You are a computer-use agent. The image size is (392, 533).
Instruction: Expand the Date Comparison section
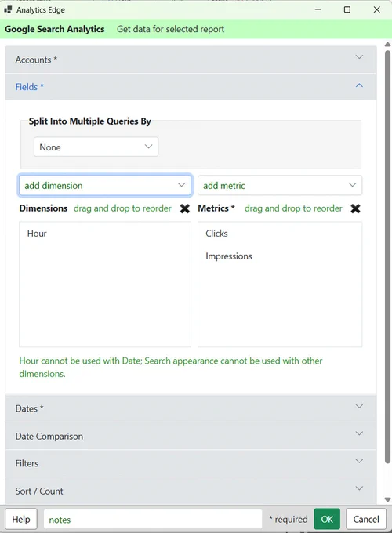tap(191, 436)
